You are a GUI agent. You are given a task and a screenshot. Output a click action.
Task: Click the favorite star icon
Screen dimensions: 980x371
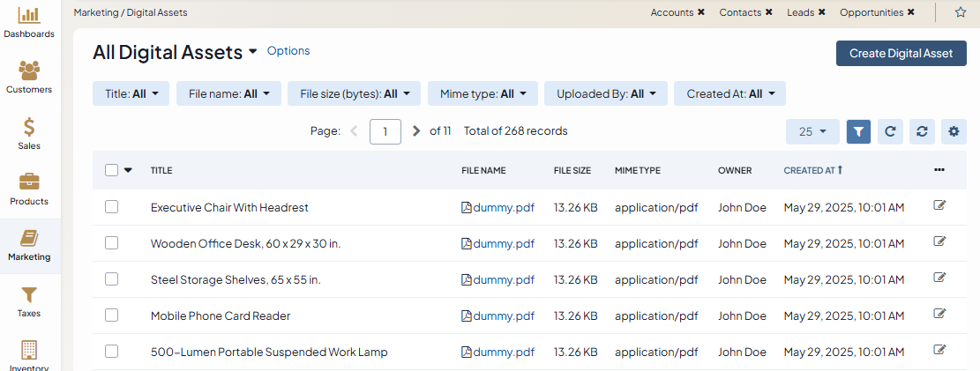[961, 12]
